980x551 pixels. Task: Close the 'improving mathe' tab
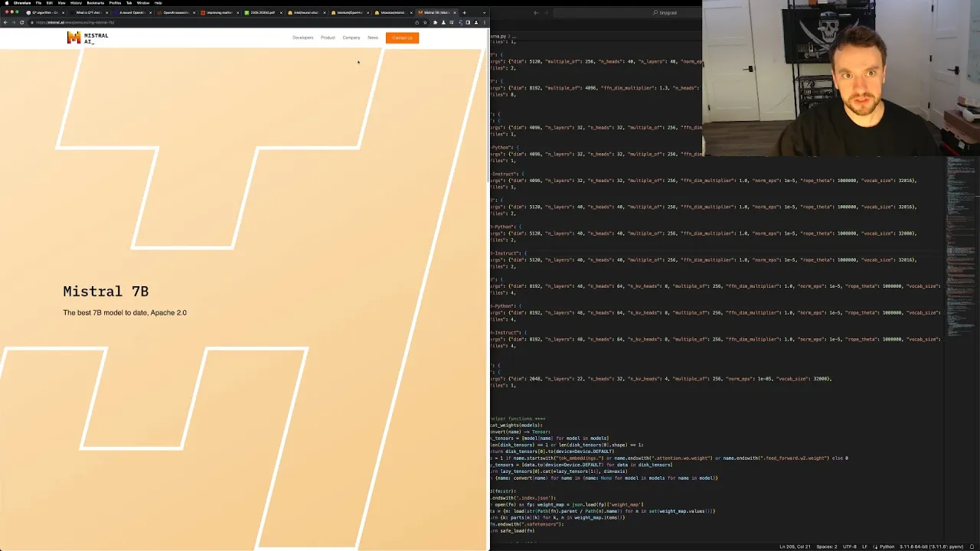click(x=237, y=12)
